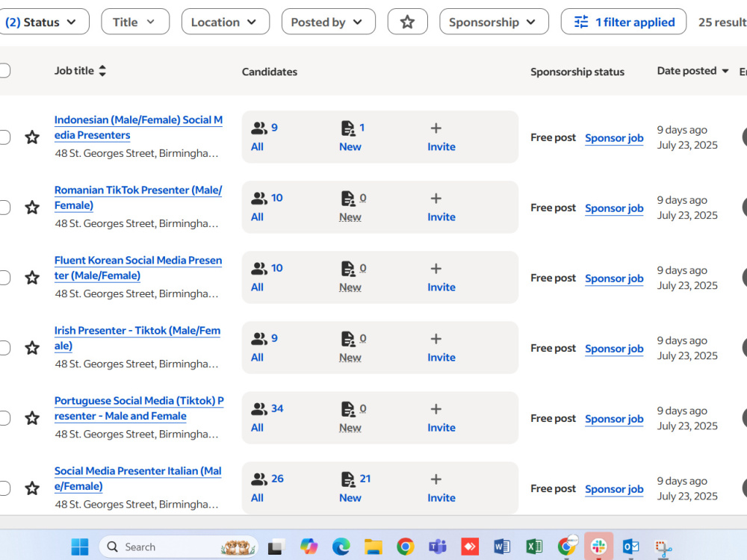Click the Sponsorship status column header
The width and height of the screenshot is (747, 560).
(577, 72)
